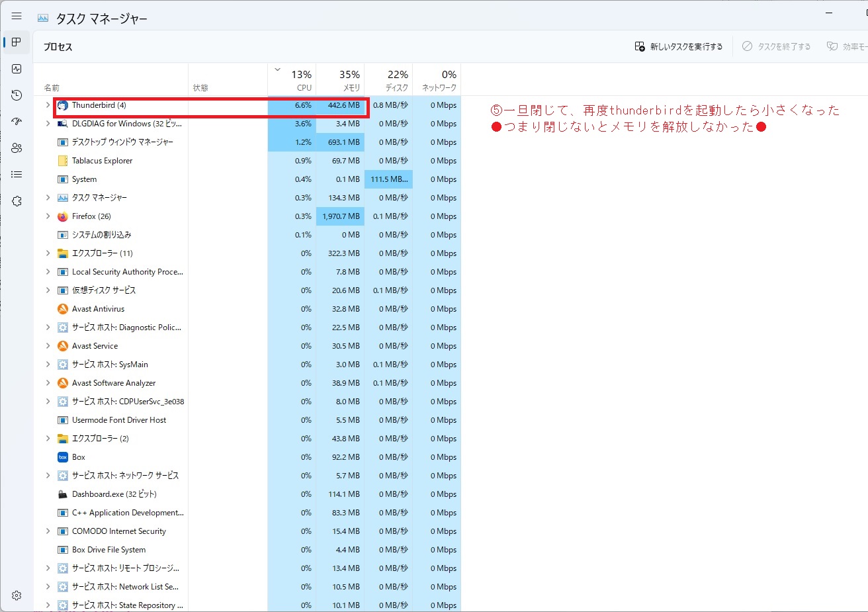Expand the Thunderbird (4) process group
This screenshot has height=612, width=868.
48,105
